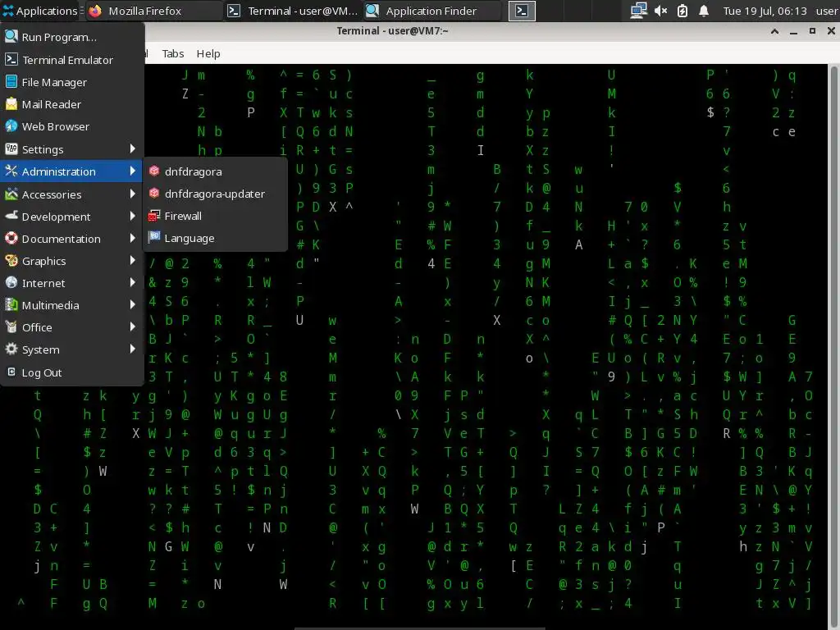Open File Manager icon in menu
840x630 pixels.
coord(11,81)
